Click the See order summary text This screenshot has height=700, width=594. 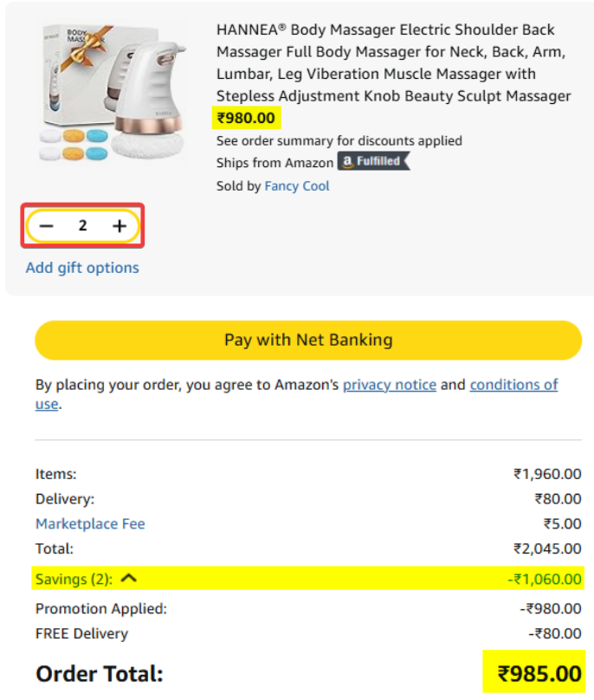coord(339,140)
